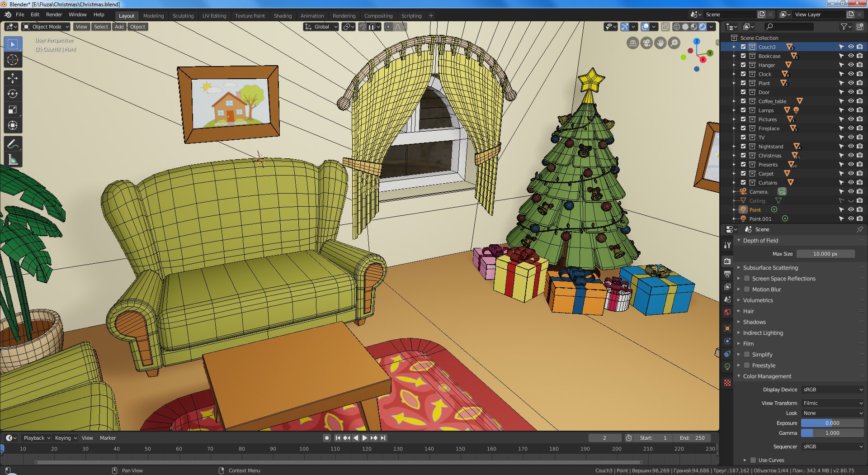
Task: Open the Global orientation dropdown
Action: pos(321,27)
